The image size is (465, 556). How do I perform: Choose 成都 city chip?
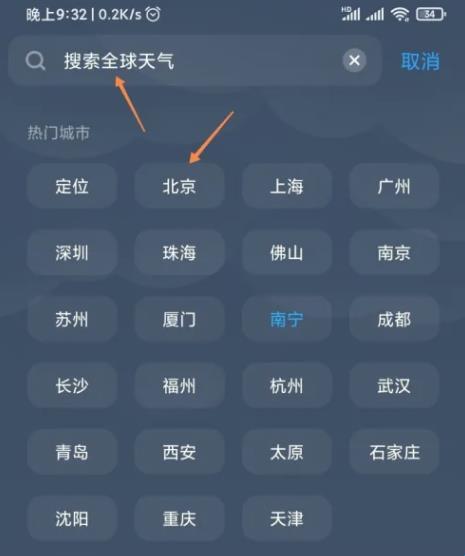pos(394,319)
